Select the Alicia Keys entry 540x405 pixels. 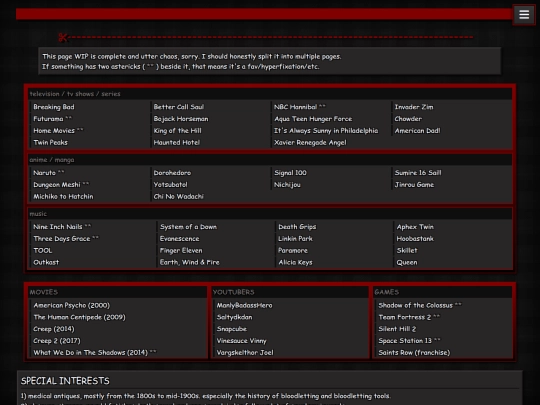(x=295, y=262)
